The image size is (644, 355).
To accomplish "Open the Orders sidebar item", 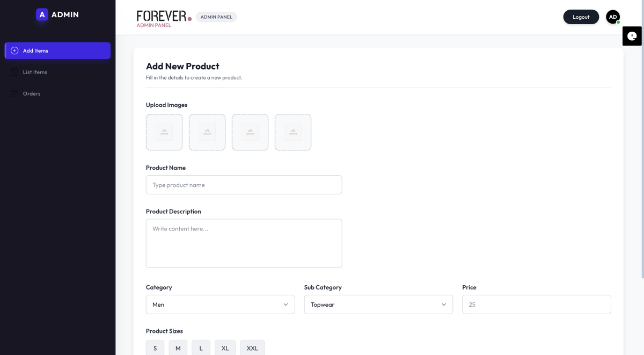I will point(32,93).
